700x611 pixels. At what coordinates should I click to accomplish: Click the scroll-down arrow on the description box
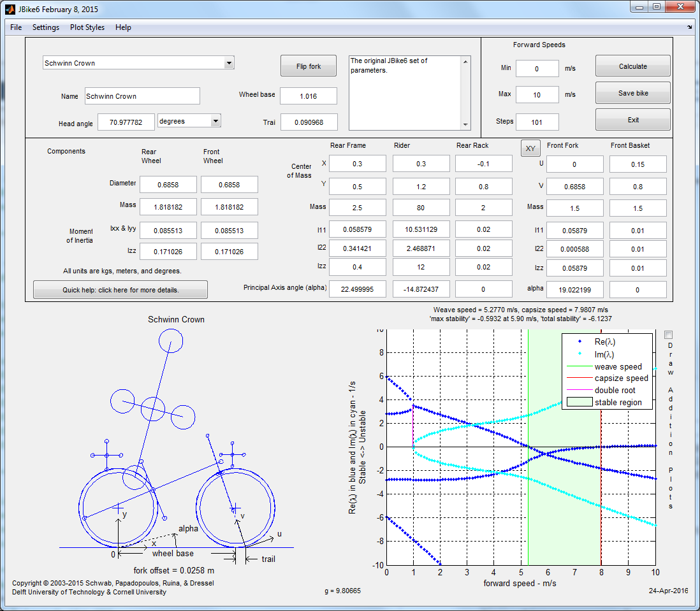coord(465,126)
